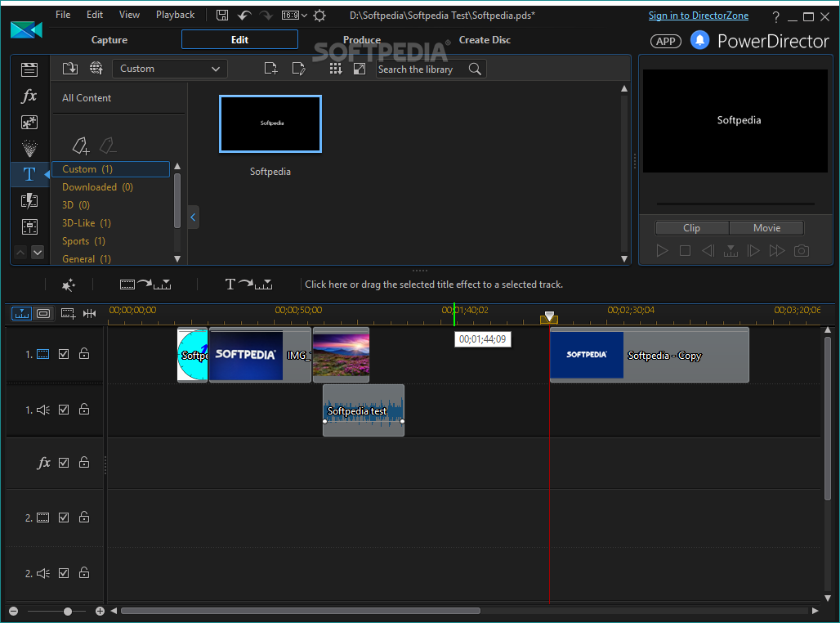Open the Edit menu
840x623 pixels.
point(95,15)
